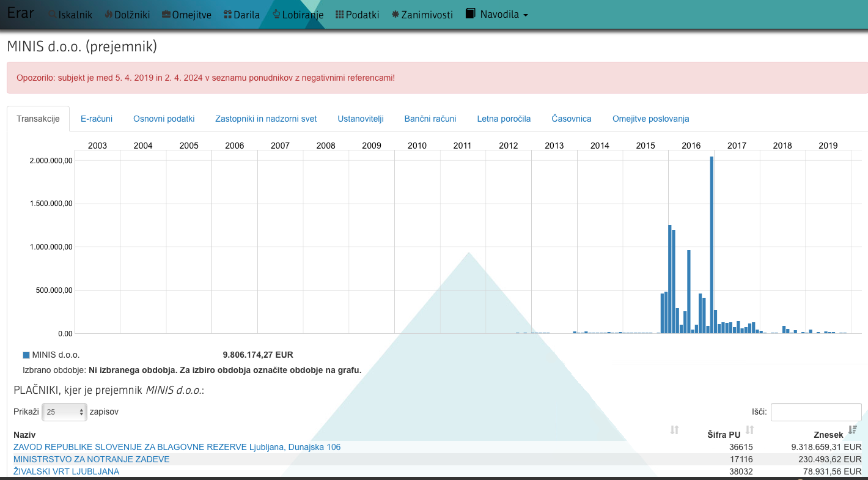Open the Osnovni podatki tab

click(x=164, y=119)
